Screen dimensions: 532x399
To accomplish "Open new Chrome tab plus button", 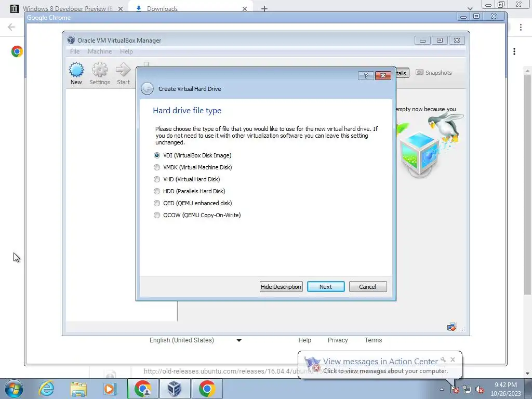I will pos(264,8).
